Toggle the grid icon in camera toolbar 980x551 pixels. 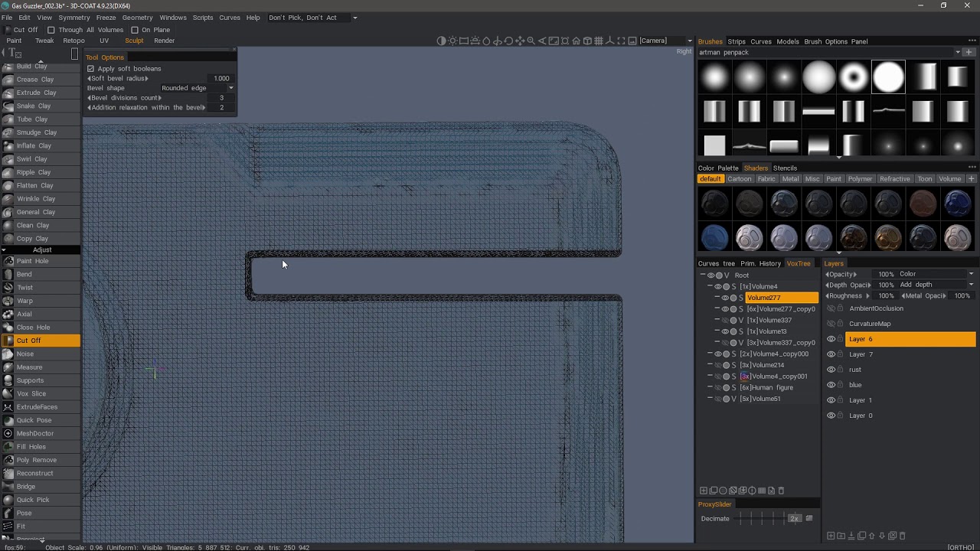(x=599, y=41)
